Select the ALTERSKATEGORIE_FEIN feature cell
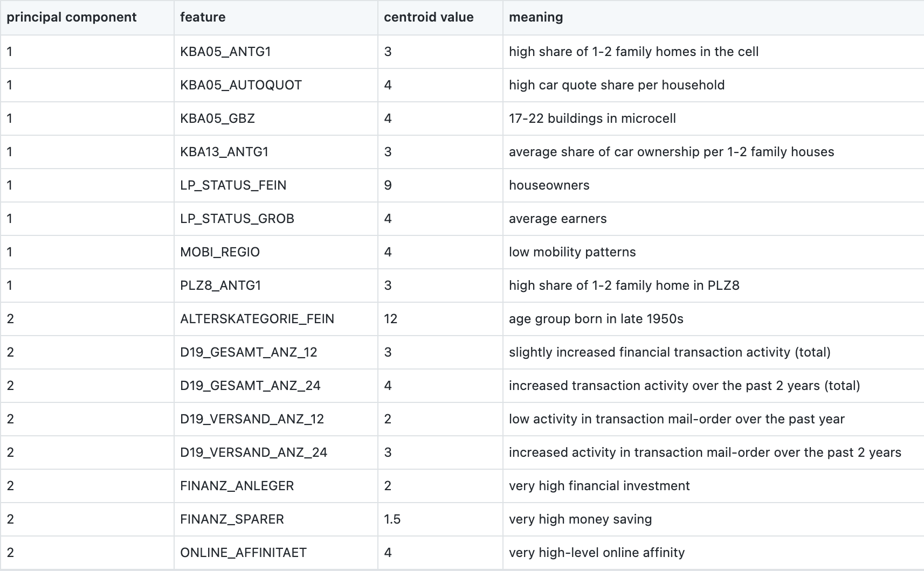The width and height of the screenshot is (924, 571). click(x=257, y=319)
